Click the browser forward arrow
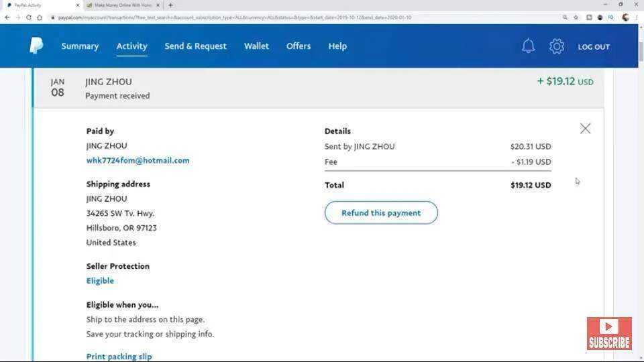 (x=17, y=17)
